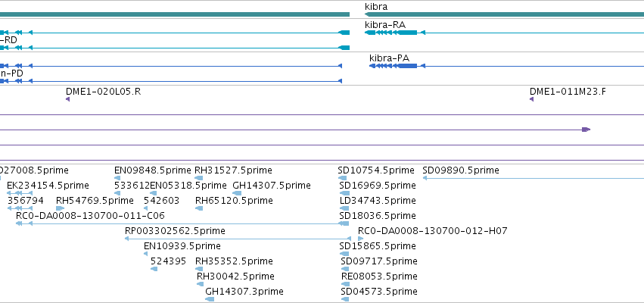Click the RC0-DA0008-130700-012-H07 arrow marker

361,239
